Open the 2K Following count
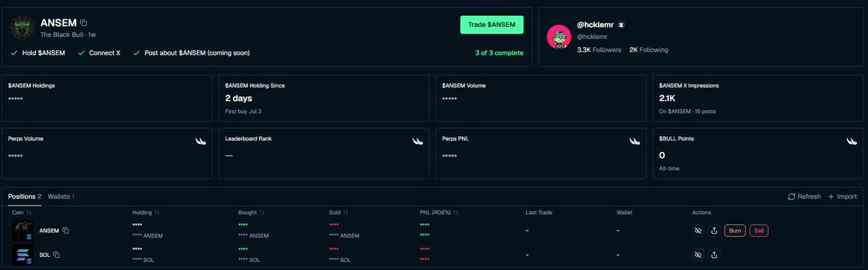Screen dimensions: 868x270 tap(649, 50)
